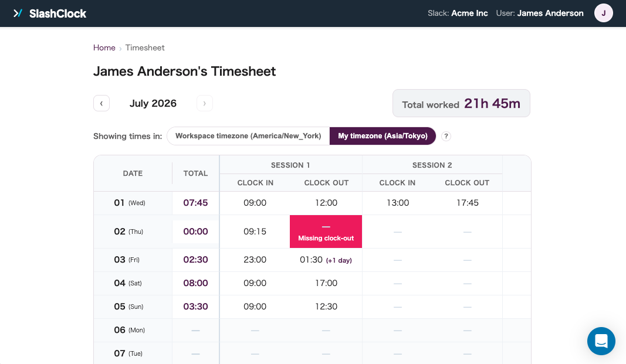The height and width of the screenshot is (364, 626).
Task: Click the 17:00 clock-out on Sat
Action: 326,284
